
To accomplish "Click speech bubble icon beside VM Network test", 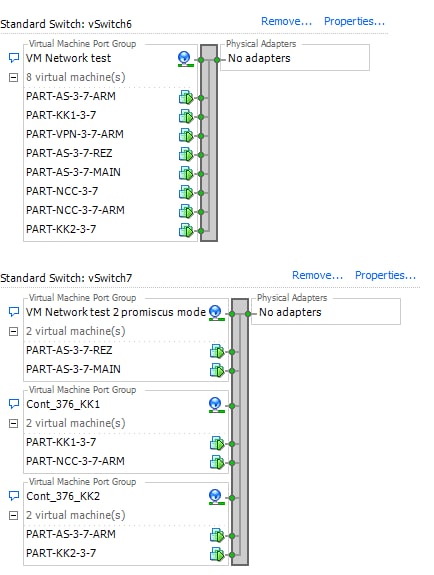I will tap(14, 58).
